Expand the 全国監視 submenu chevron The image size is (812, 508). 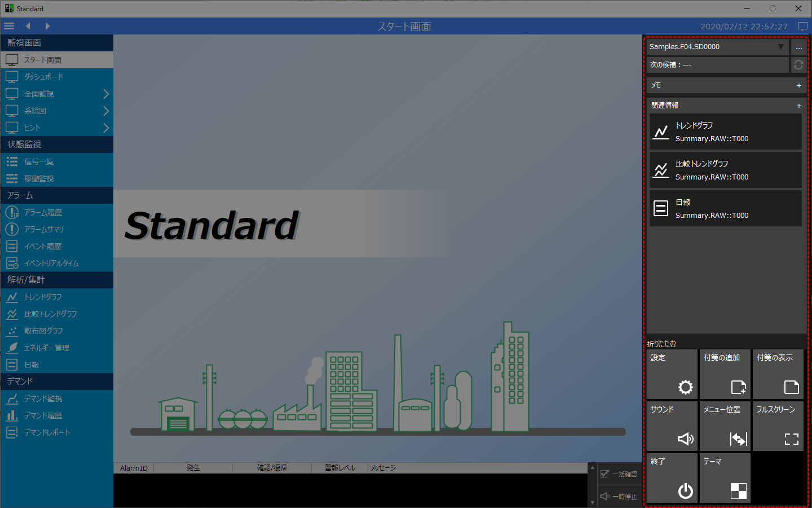(x=105, y=94)
